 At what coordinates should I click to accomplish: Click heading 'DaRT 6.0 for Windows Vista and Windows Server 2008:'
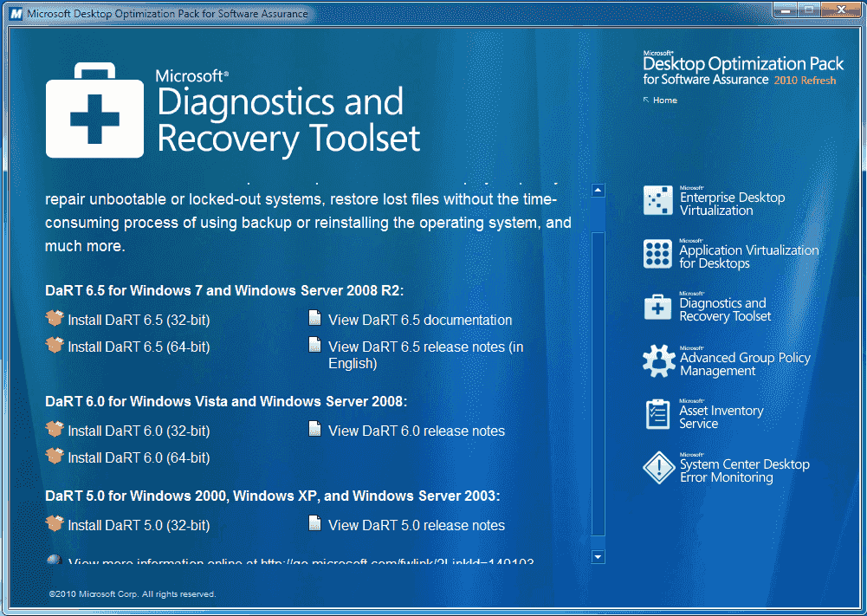226,401
